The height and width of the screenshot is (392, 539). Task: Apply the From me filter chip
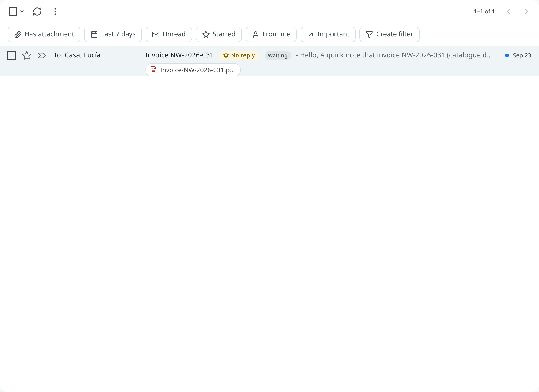271,34
